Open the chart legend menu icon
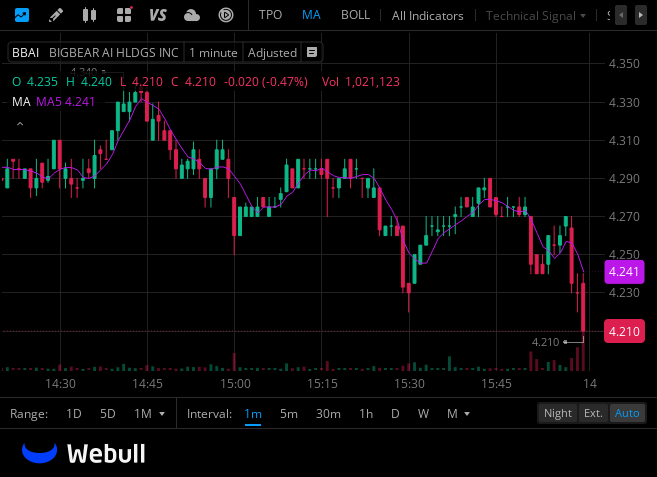The height and width of the screenshot is (477, 657). pos(312,52)
